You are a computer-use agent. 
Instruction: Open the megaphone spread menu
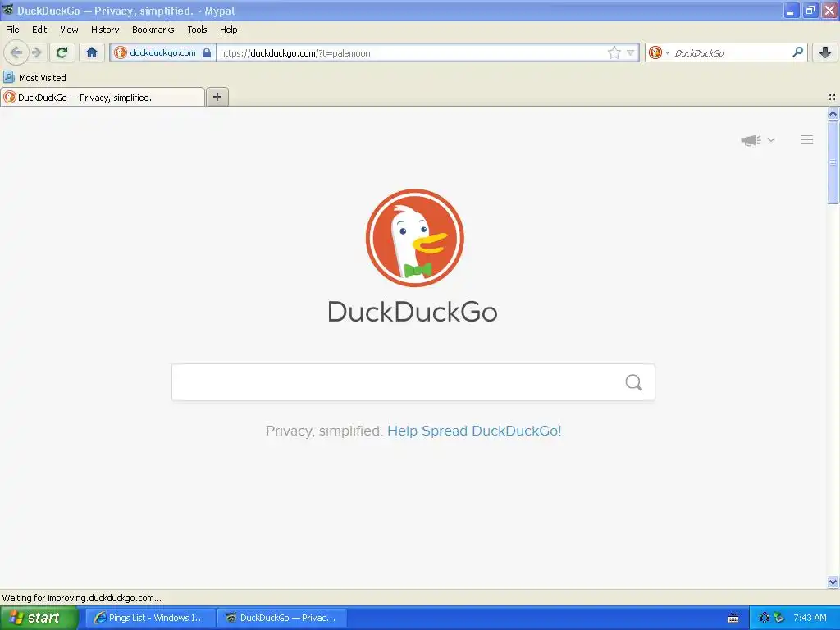coord(757,139)
